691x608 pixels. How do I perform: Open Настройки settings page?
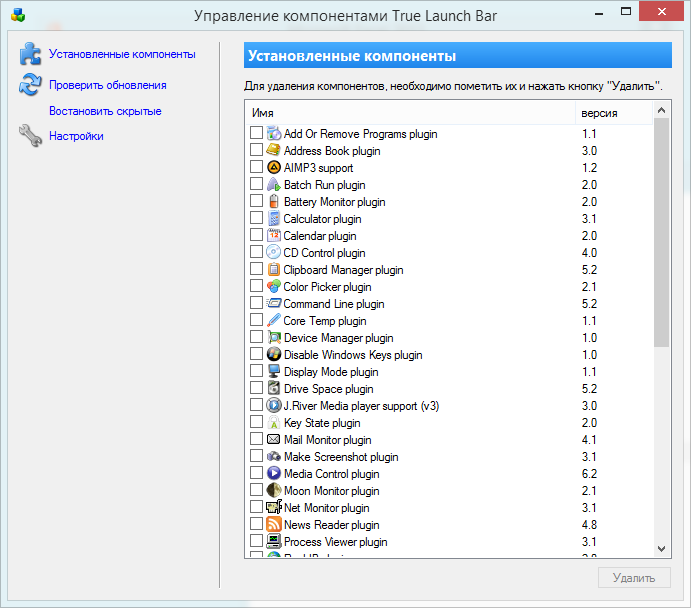(76, 136)
